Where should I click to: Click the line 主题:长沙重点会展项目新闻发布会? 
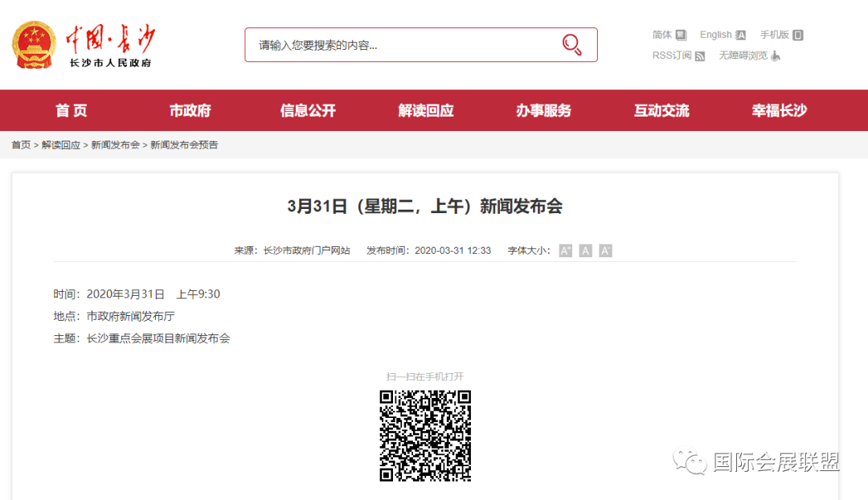[141, 338]
